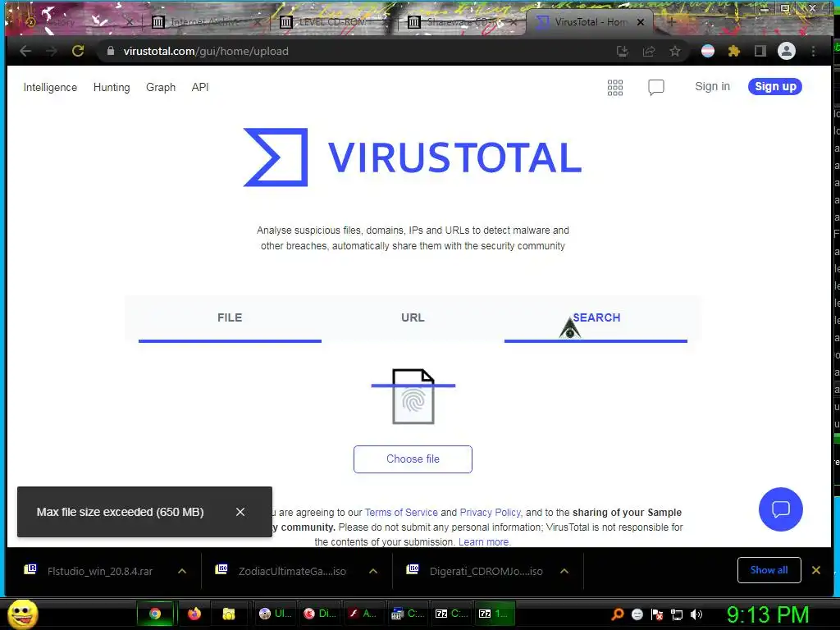The image size is (840, 630).
Task: Expand Flstudio_win_20.8.4.rar download options
Action: [182, 571]
